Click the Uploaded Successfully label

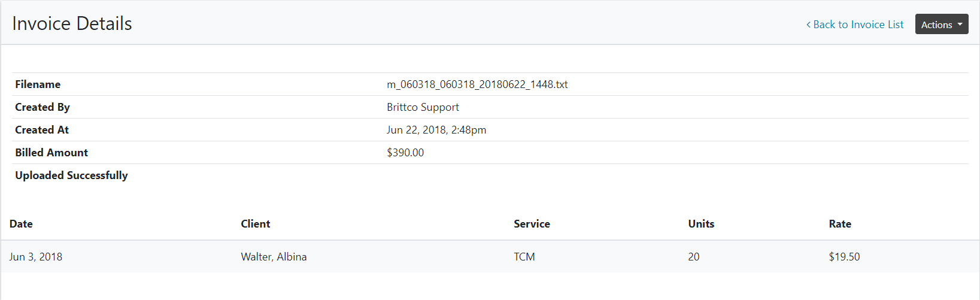71,175
